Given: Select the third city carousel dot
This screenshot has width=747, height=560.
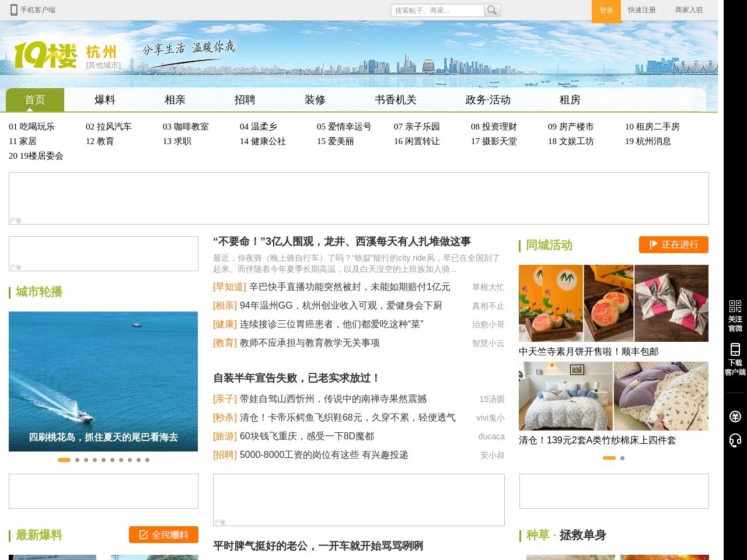Looking at the screenshot, I should point(86,460).
